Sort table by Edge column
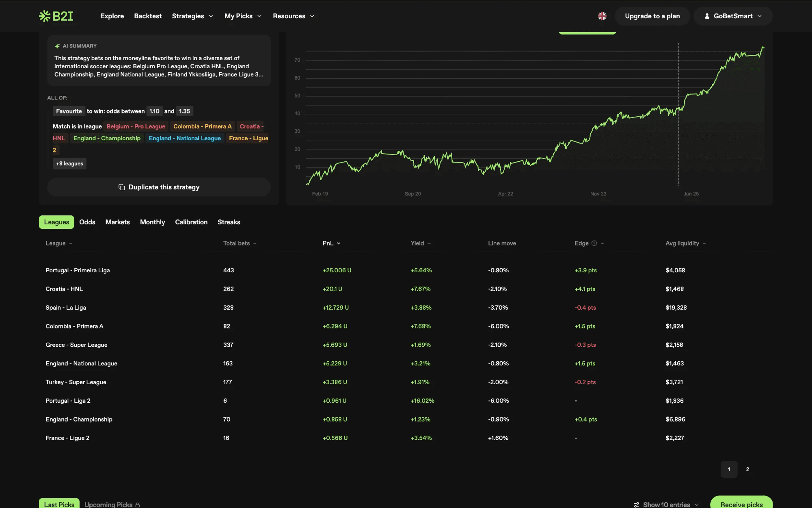This screenshot has height=508, width=812. pyautogui.click(x=589, y=243)
